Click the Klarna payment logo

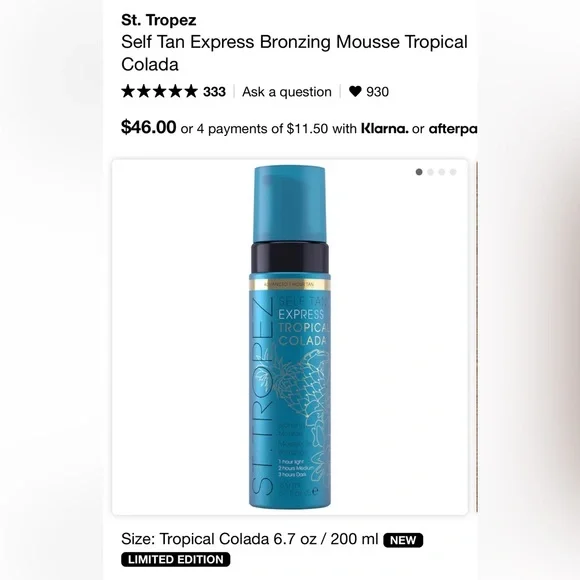point(385,129)
